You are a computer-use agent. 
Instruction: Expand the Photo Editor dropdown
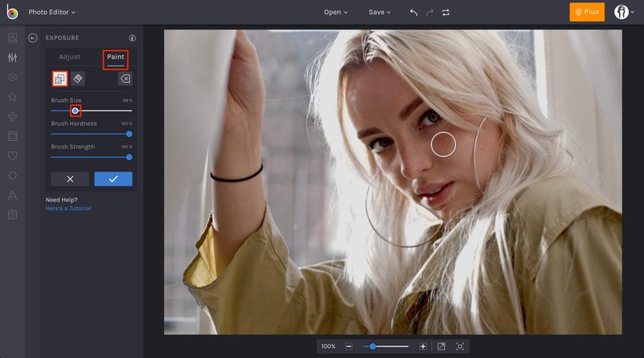pos(52,12)
